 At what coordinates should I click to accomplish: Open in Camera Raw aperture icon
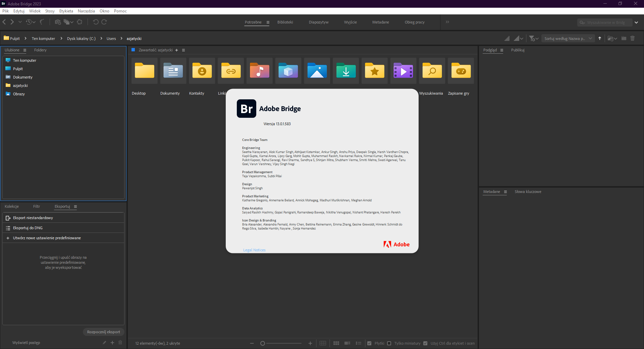pyautogui.click(x=79, y=22)
